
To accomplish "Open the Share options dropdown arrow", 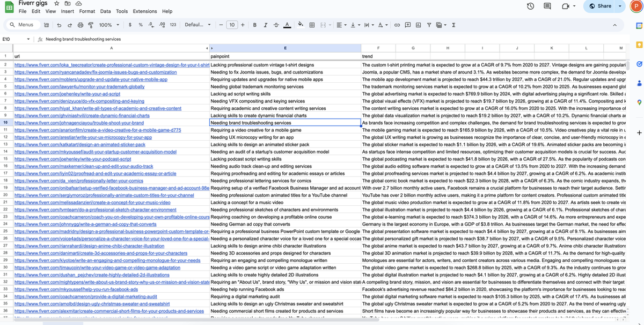I will tap(620, 6).
